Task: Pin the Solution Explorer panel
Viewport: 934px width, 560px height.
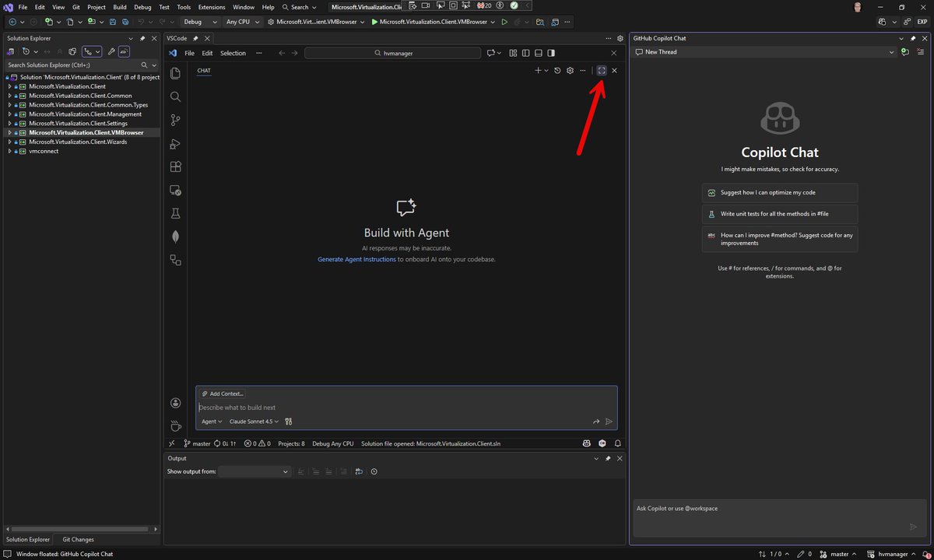Action: tap(142, 38)
